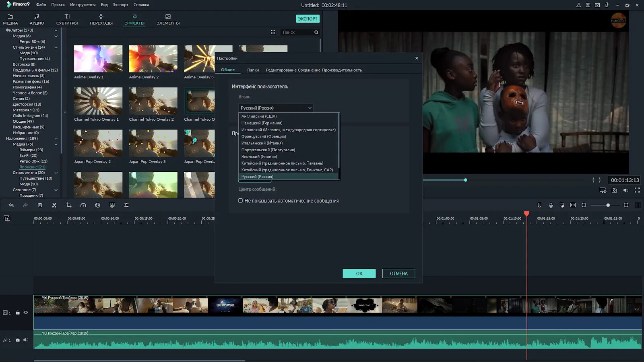This screenshot has height=362, width=644.
Task: Toggle lock on audio track 1
Action: point(18,340)
